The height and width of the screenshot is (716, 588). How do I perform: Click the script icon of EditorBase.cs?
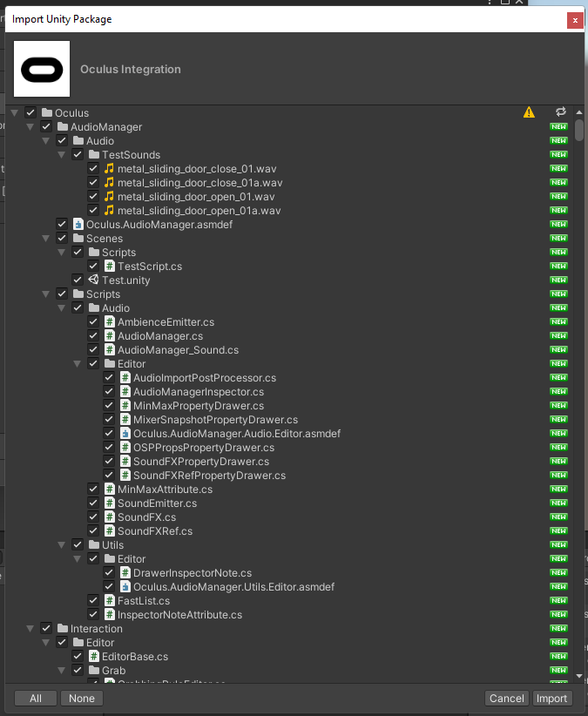pos(93,656)
